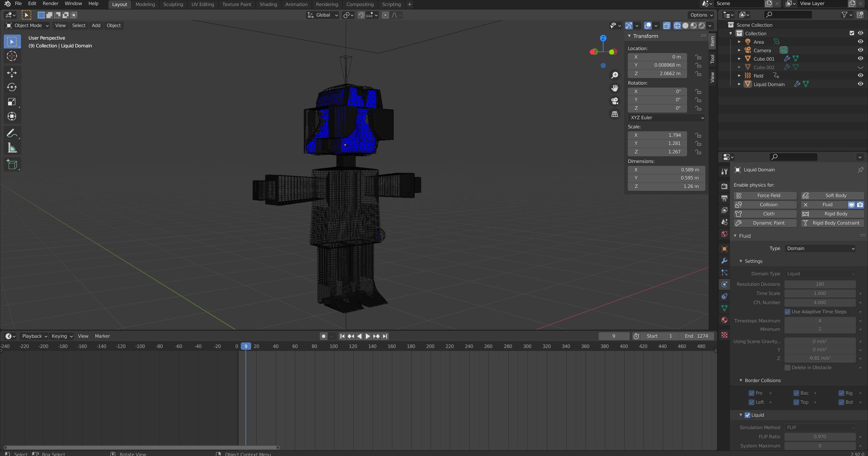Select the Object properties icon

click(x=725, y=249)
